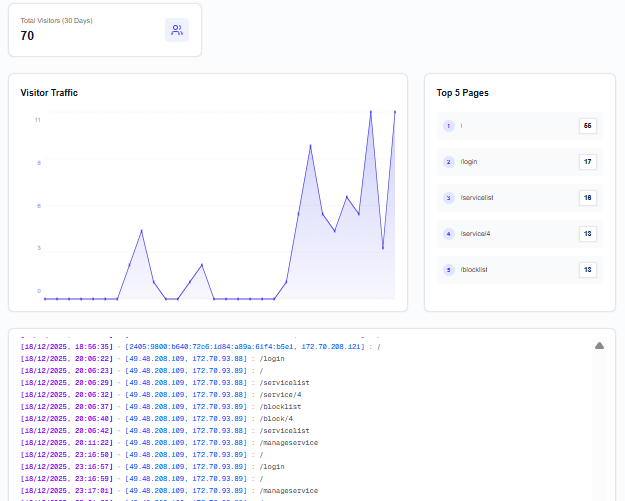
Task: Click the count badge in /blocklist row
Action: click(x=588, y=270)
